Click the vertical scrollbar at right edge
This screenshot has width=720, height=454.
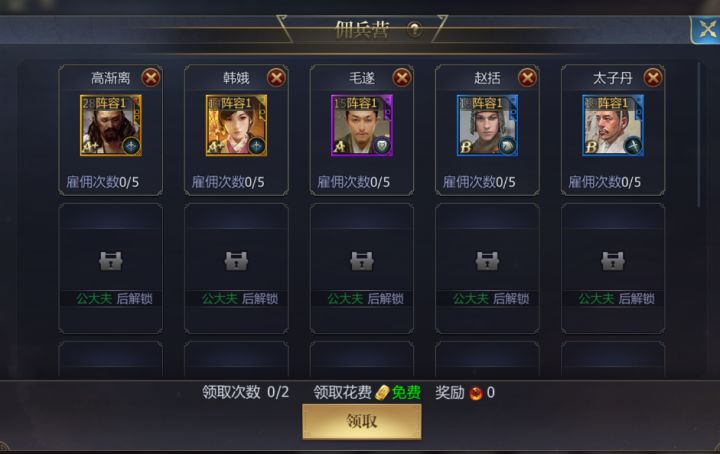click(699, 135)
